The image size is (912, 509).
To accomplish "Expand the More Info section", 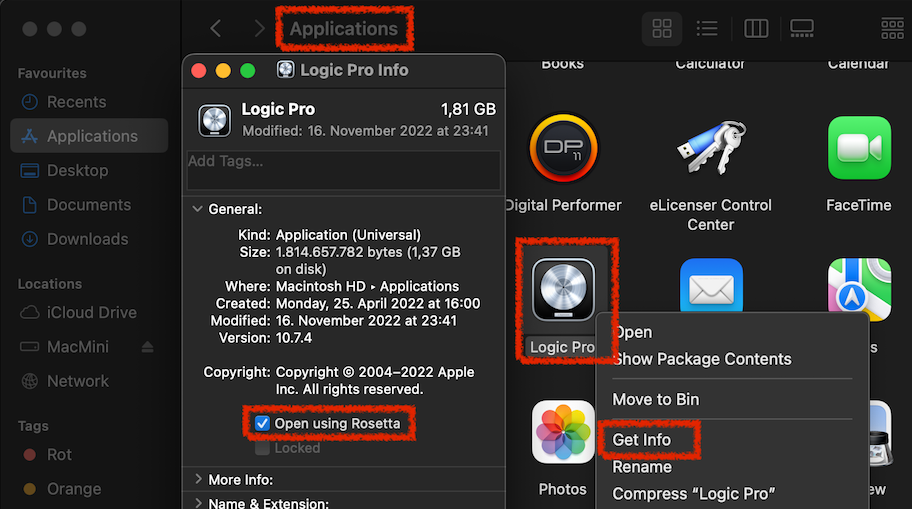I will tap(197, 479).
